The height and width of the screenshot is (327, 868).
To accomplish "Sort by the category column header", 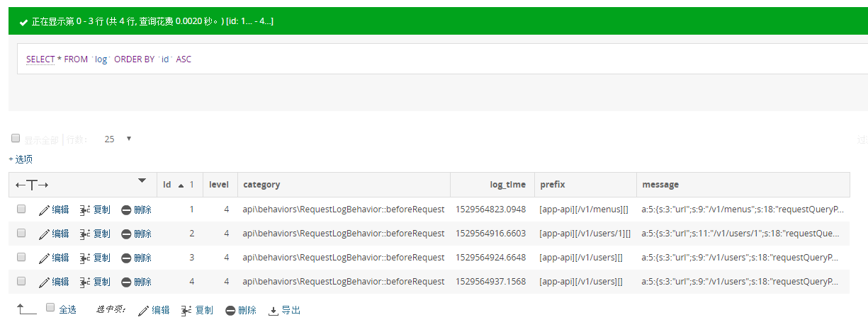I will coord(261,185).
